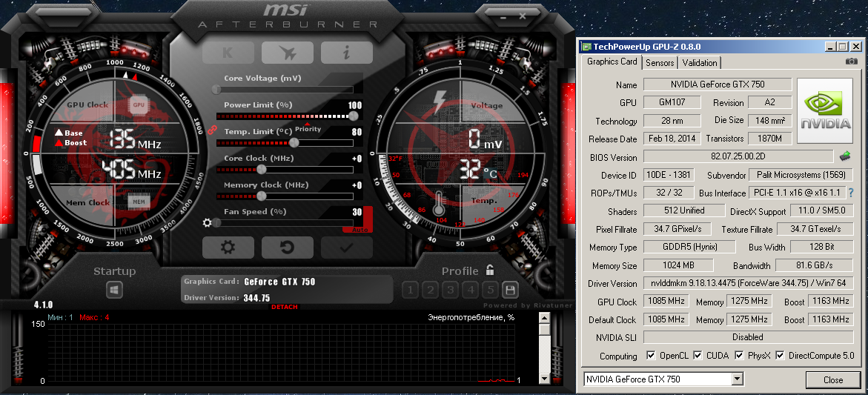Save profile with the floppy disk icon
The width and height of the screenshot is (868, 395).
point(510,289)
